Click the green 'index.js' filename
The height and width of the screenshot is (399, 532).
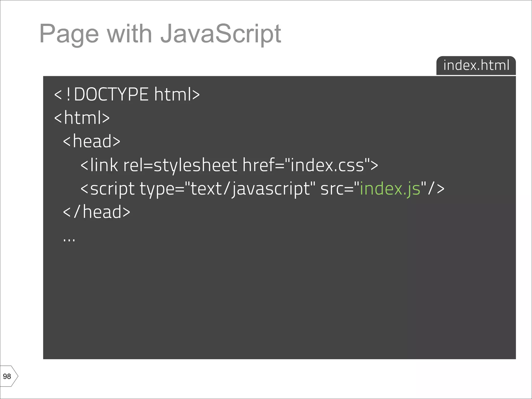pos(390,189)
